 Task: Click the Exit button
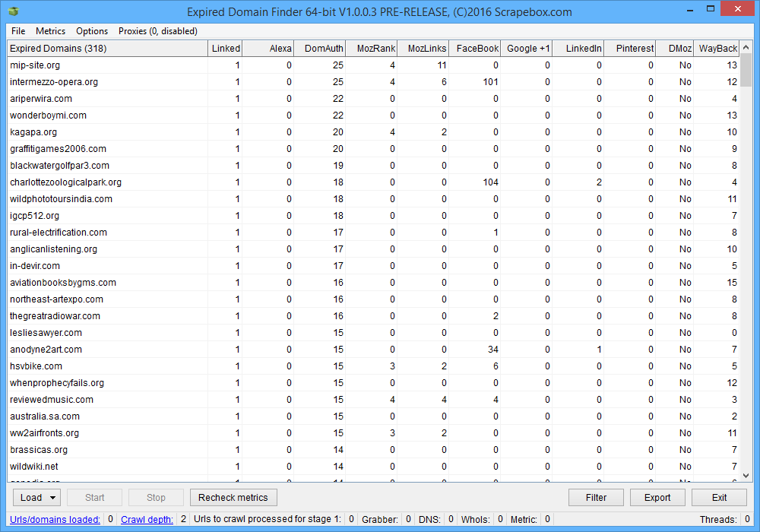[719, 498]
